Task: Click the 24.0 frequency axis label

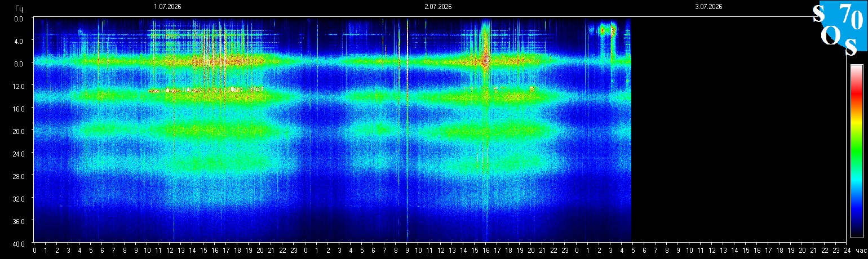Action: (x=18, y=154)
